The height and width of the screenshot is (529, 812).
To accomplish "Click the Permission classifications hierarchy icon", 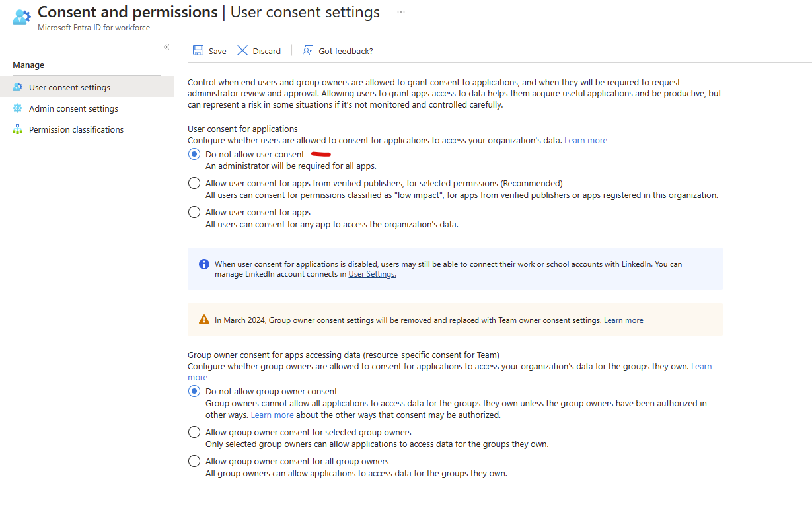I will pos(18,129).
